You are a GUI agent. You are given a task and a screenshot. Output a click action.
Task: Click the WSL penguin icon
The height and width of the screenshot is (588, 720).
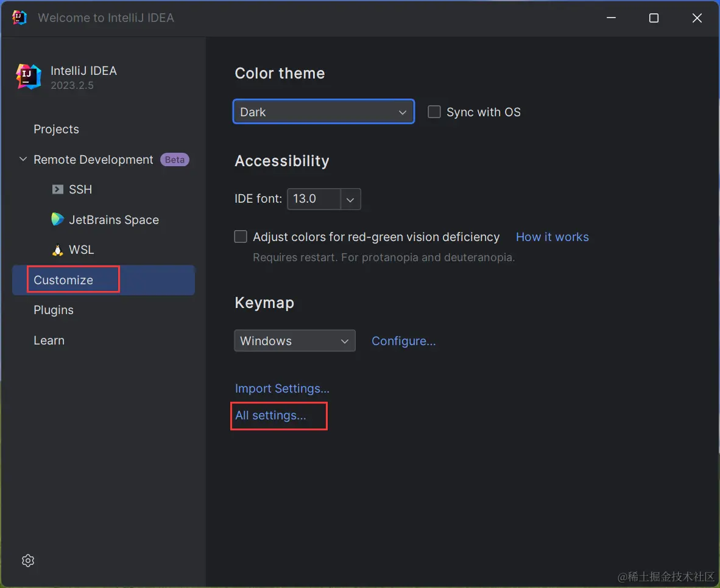57,250
